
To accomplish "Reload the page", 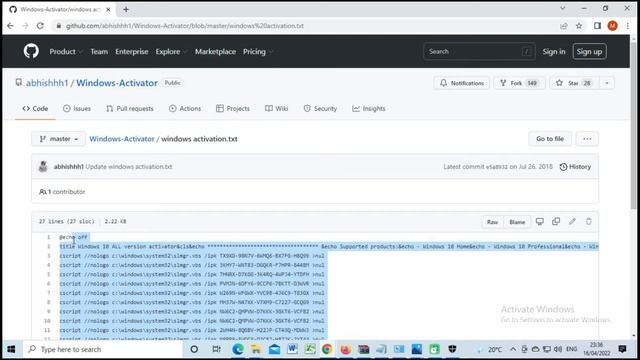I will pyautogui.click(x=40, y=26).
